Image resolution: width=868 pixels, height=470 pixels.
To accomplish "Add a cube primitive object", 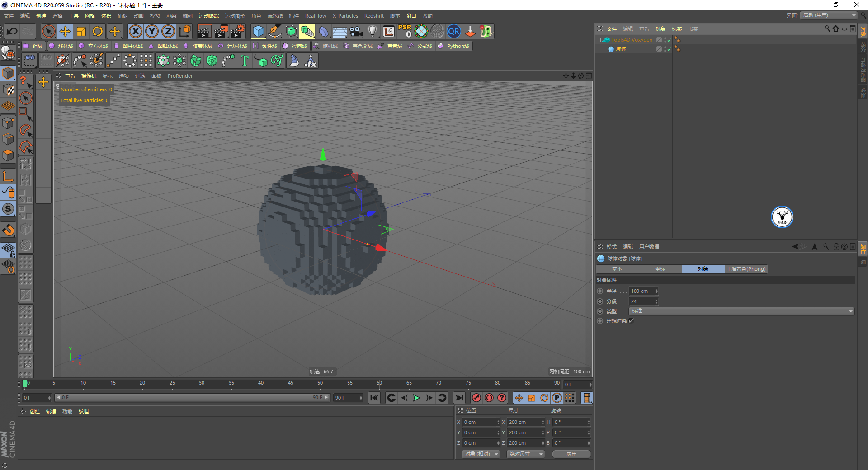I will tap(258, 31).
